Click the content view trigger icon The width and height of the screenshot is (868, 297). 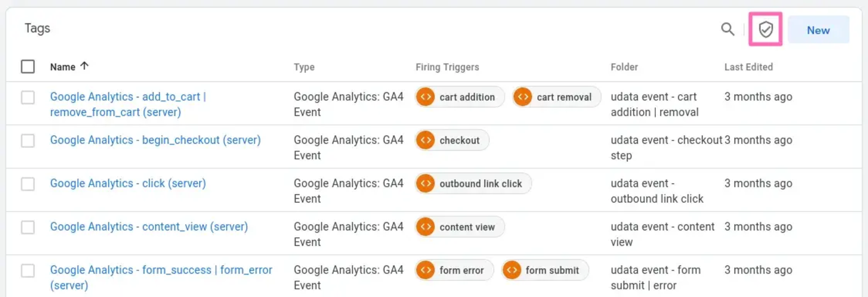pos(425,226)
